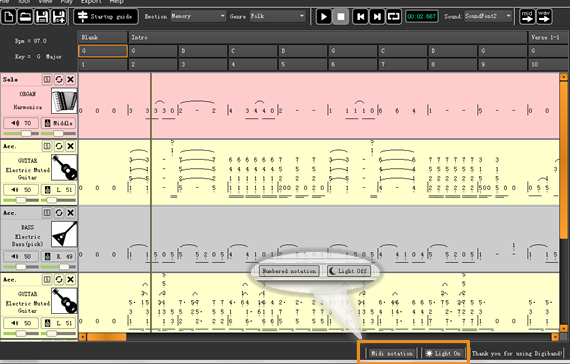Adjust the Organ track pan slider

point(59,133)
